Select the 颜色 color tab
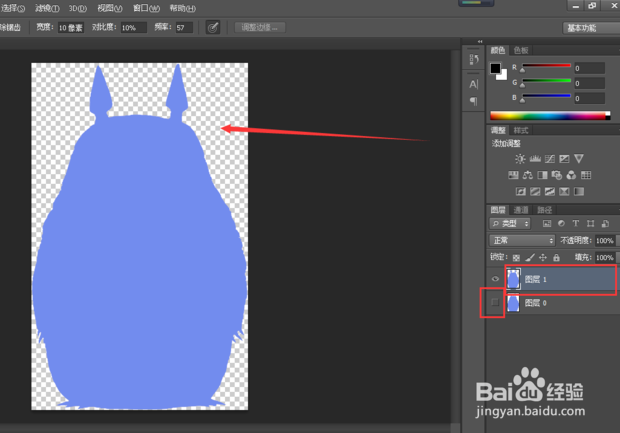The image size is (620, 433). [497, 50]
